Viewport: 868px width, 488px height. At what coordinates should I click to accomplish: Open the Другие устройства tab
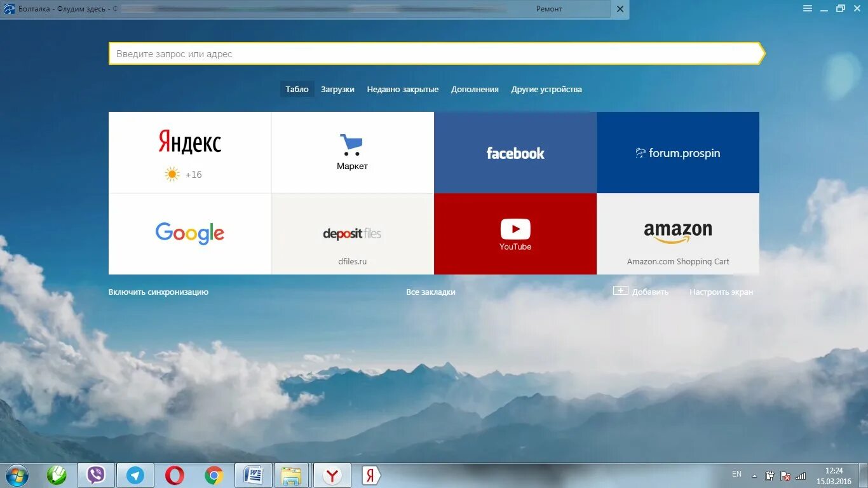[546, 90]
